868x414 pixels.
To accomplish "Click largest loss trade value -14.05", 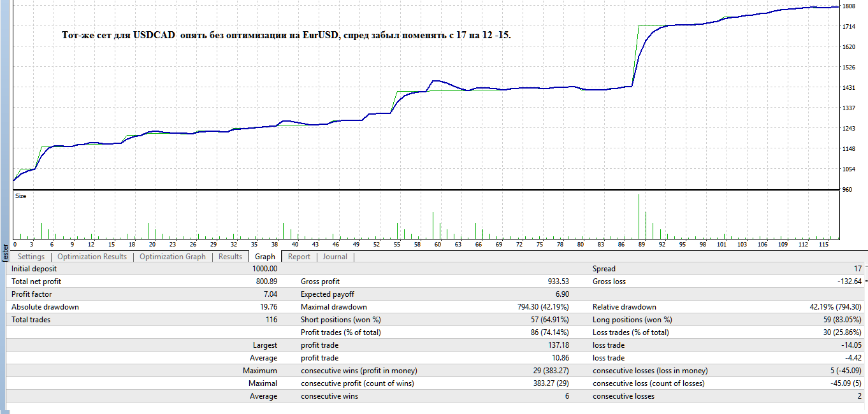I will tap(851, 345).
